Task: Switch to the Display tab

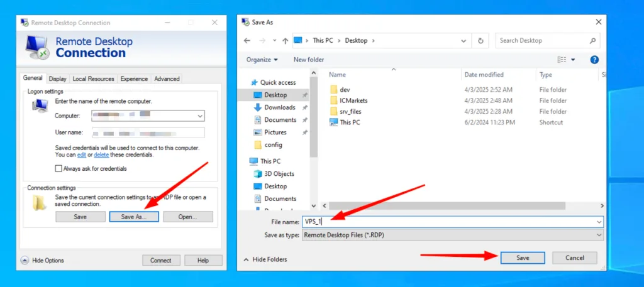Action: pyautogui.click(x=57, y=79)
